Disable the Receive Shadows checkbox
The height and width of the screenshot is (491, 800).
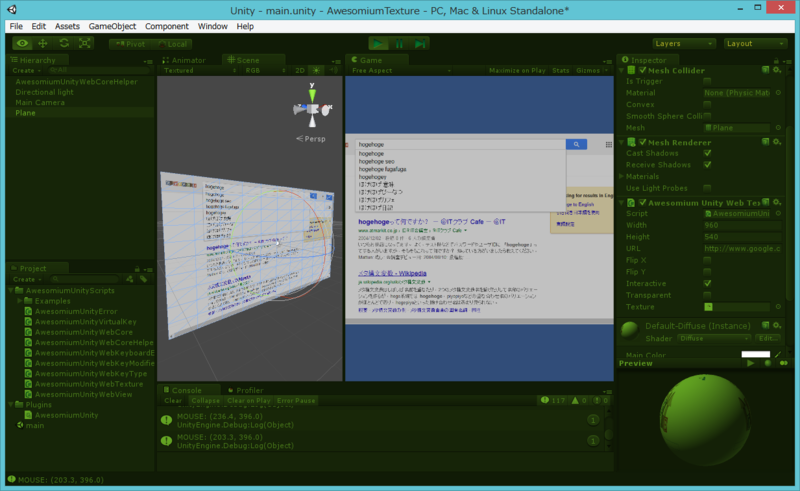tap(707, 165)
